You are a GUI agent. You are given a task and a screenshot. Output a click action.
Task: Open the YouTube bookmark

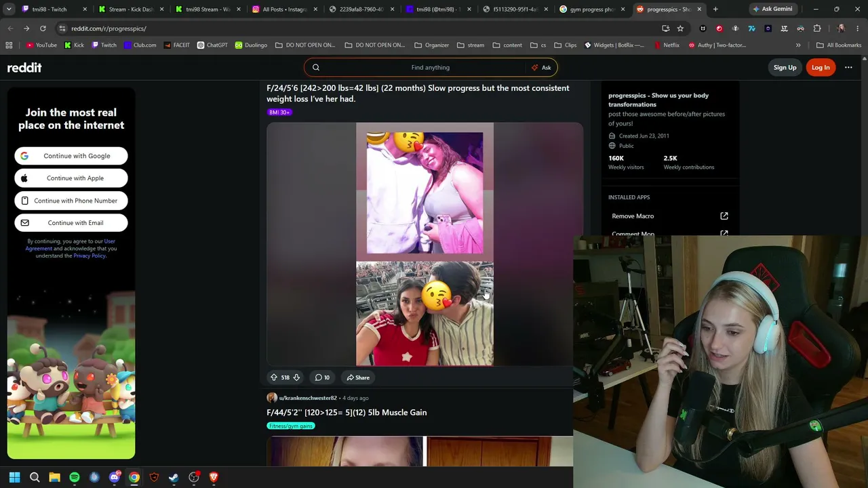click(x=41, y=45)
